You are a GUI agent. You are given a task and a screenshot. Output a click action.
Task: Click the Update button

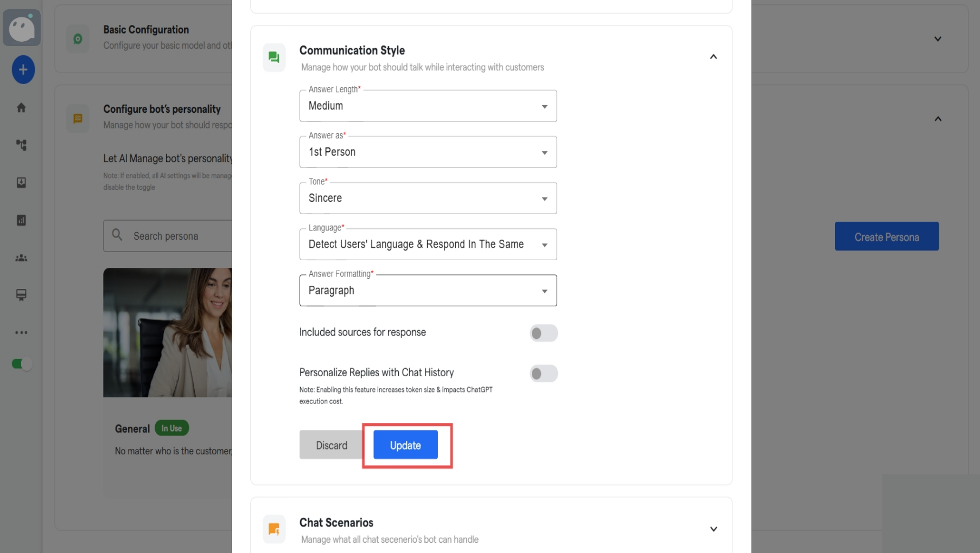tap(405, 445)
